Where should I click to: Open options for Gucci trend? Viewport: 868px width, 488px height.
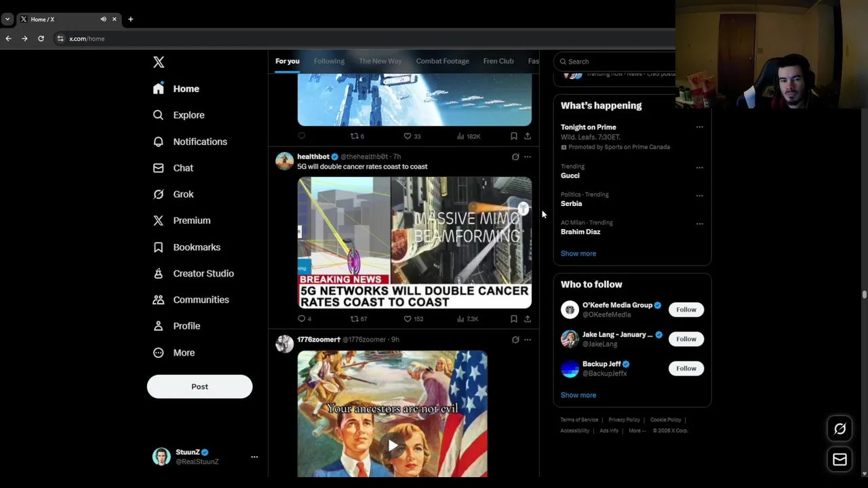click(x=699, y=167)
